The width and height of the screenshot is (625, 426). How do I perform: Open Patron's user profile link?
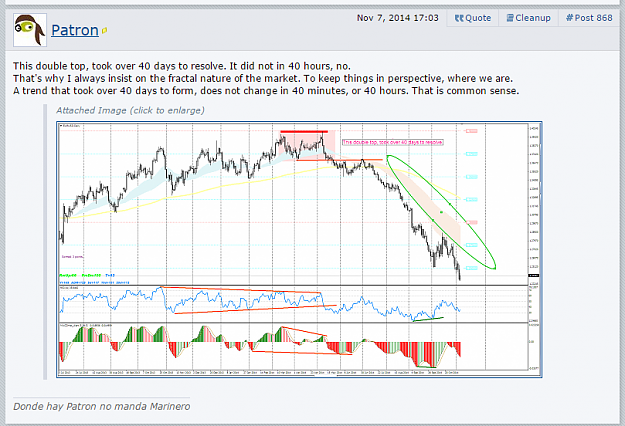[x=75, y=30]
